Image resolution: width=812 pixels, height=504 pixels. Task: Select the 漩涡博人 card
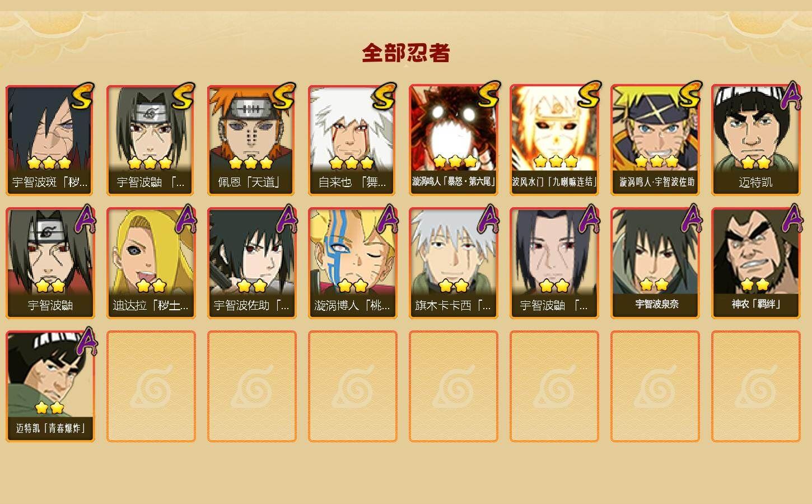point(352,263)
